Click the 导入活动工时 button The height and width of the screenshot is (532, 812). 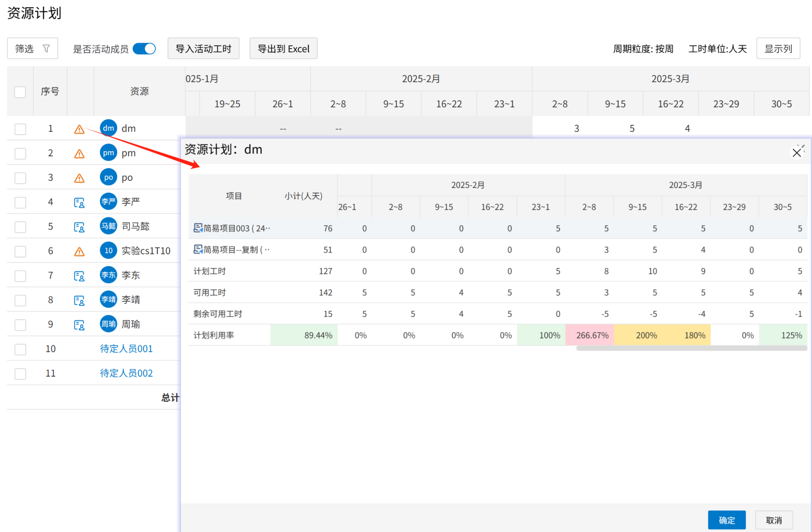204,49
